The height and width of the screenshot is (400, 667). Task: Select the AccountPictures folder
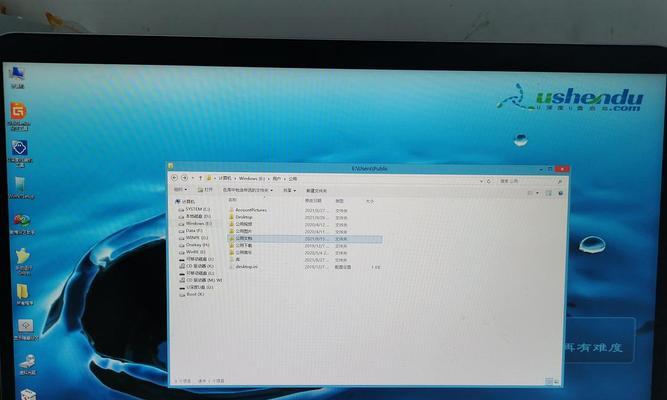coord(248,210)
